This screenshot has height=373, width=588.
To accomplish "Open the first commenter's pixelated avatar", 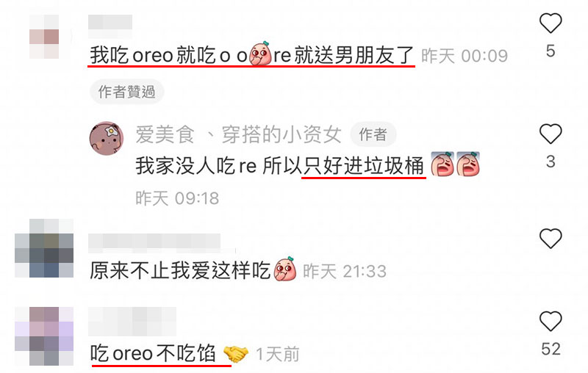I will pos(44,37).
